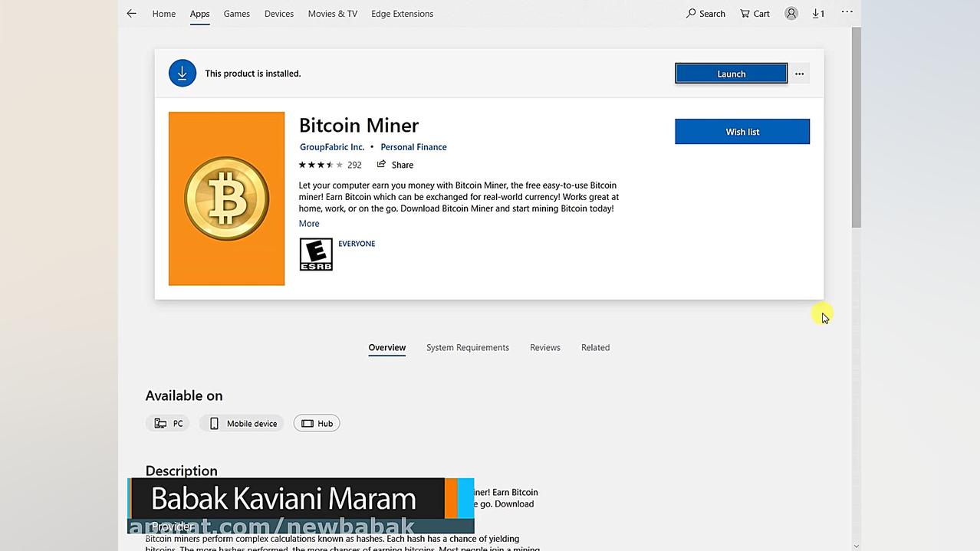Open the Reviews tab
This screenshot has width=980, height=551.
point(545,348)
